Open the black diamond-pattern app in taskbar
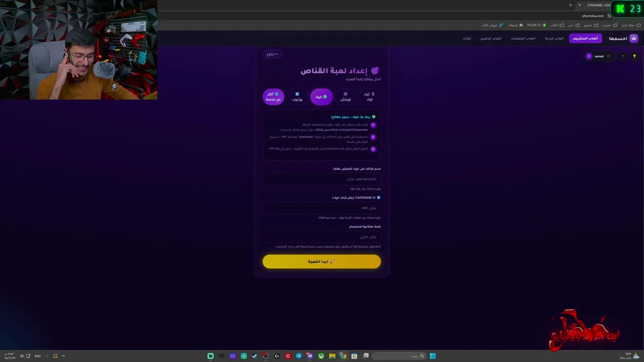This screenshot has height=362, width=644. [221, 356]
